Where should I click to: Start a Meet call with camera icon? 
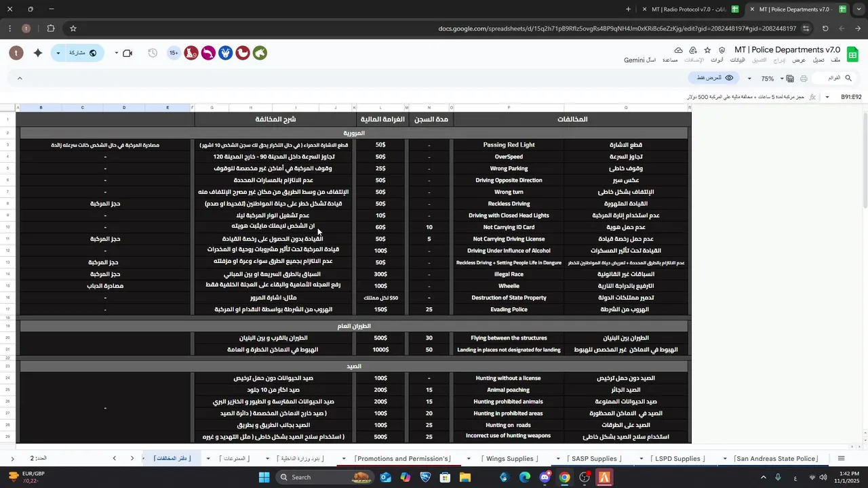point(127,53)
